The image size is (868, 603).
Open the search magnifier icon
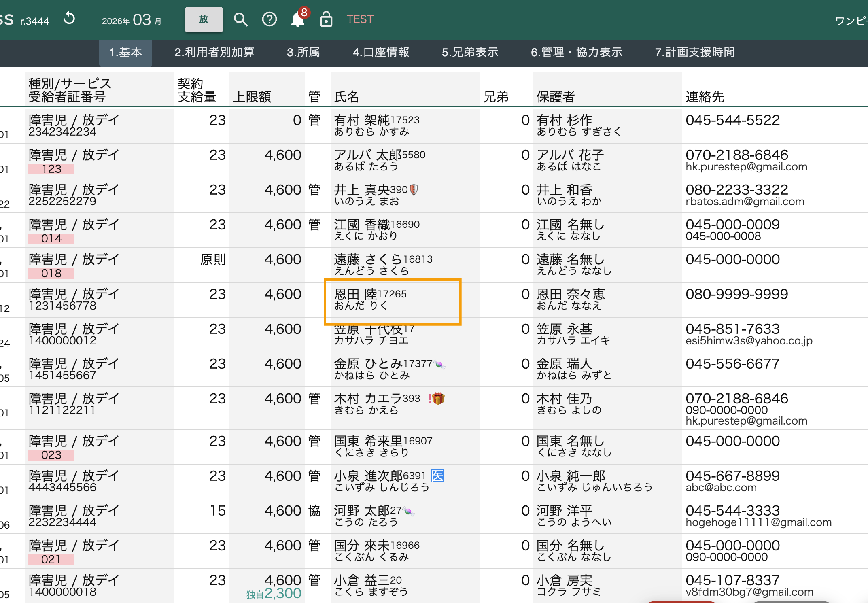(240, 19)
